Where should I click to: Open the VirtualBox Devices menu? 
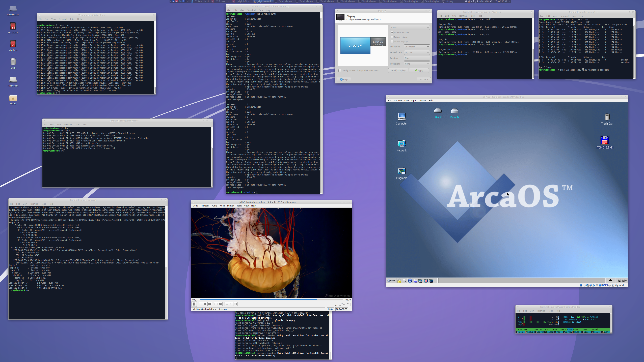pyautogui.click(x=422, y=100)
